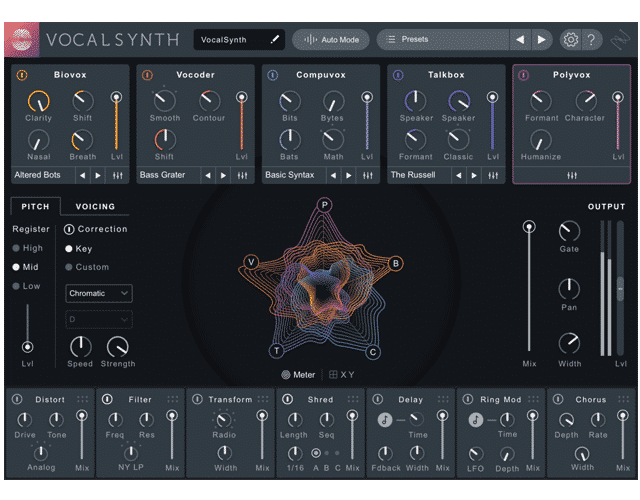Screen dimensions: 640x500
Task: Open The Russell preset name list
Action: click(x=419, y=175)
